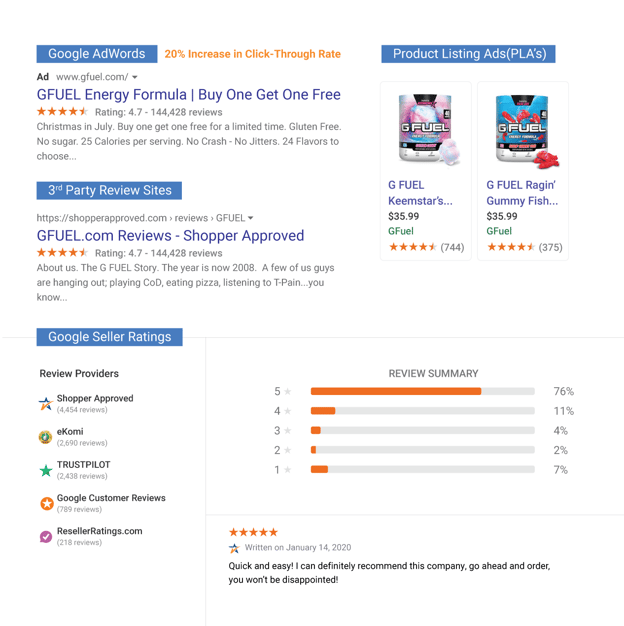Image resolution: width=624 pixels, height=626 pixels.
Task: Click the star rating under GFUEL ad title
Action: point(62,111)
